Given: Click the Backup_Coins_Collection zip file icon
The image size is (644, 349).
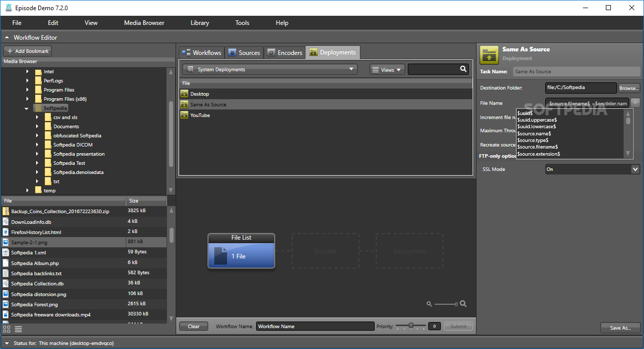Looking at the screenshot, I should point(6,211).
